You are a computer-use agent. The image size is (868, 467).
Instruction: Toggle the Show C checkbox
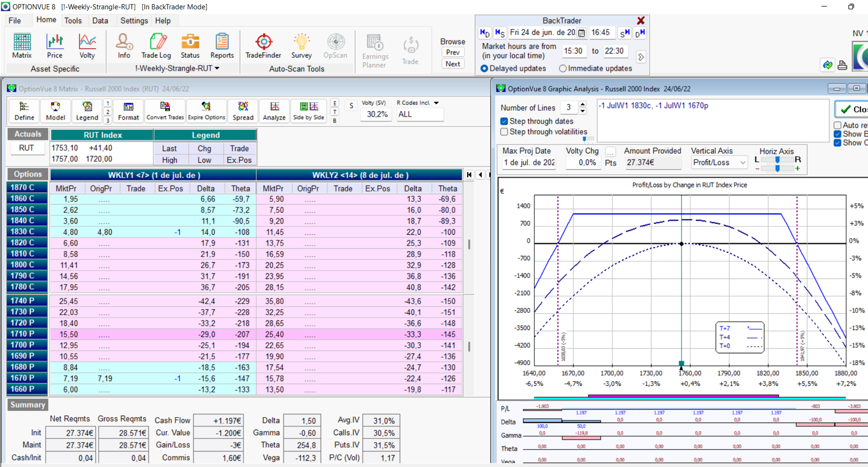pos(838,143)
